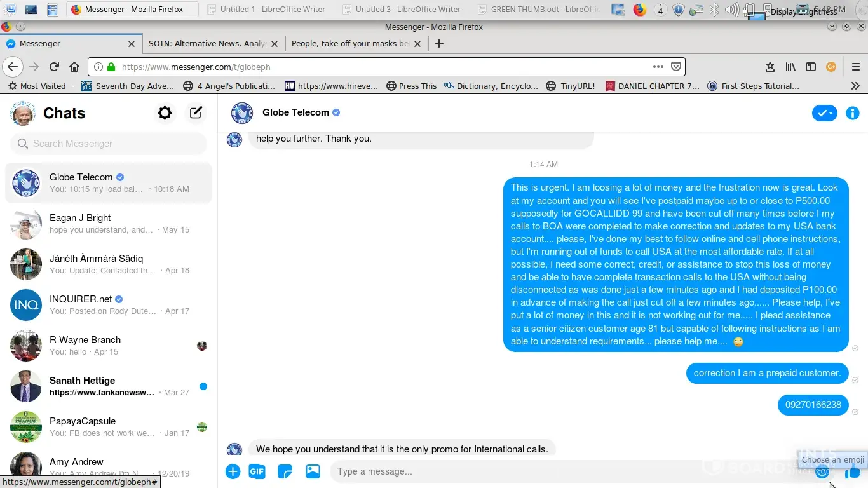Open volume control in system tray
This screenshot has height=488, width=868.
(x=732, y=10)
